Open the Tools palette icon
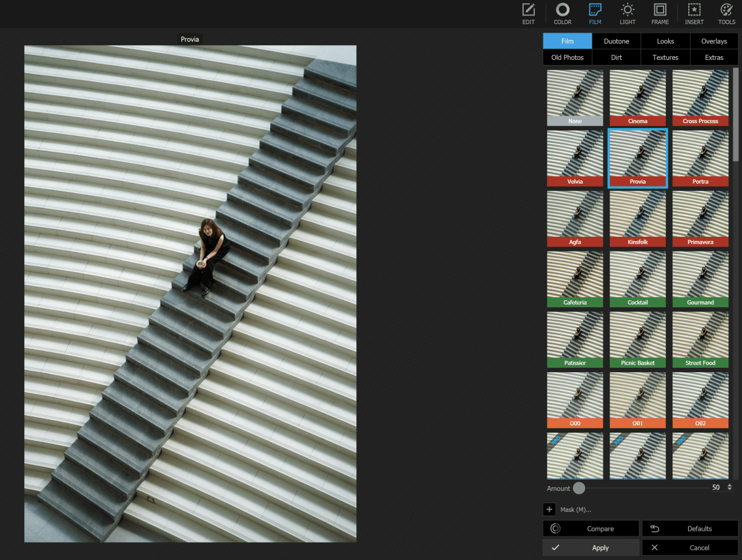The height and width of the screenshot is (560, 742). [727, 14]
